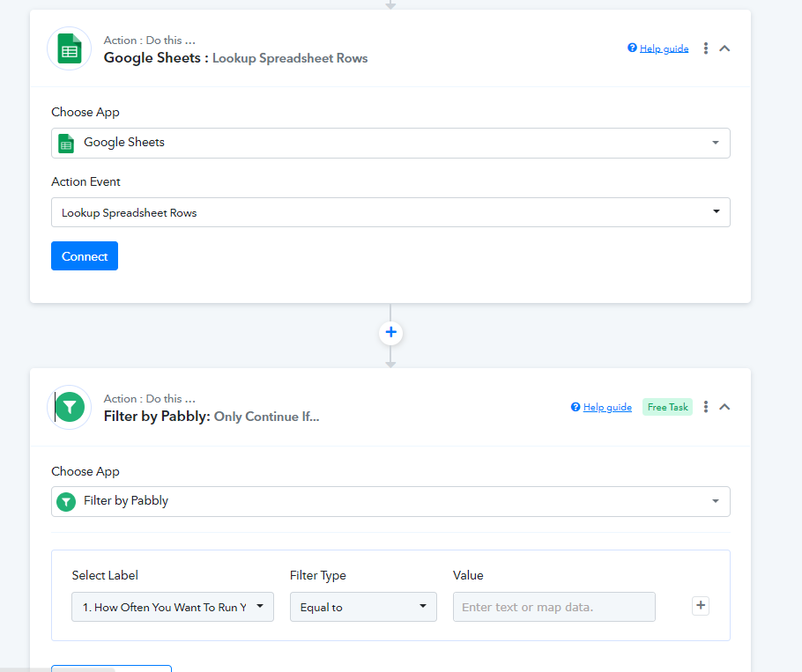This screenshot has width=802, height=672.
Task: Add a filter condition with the plus button
Action: (x=701, y=606)
